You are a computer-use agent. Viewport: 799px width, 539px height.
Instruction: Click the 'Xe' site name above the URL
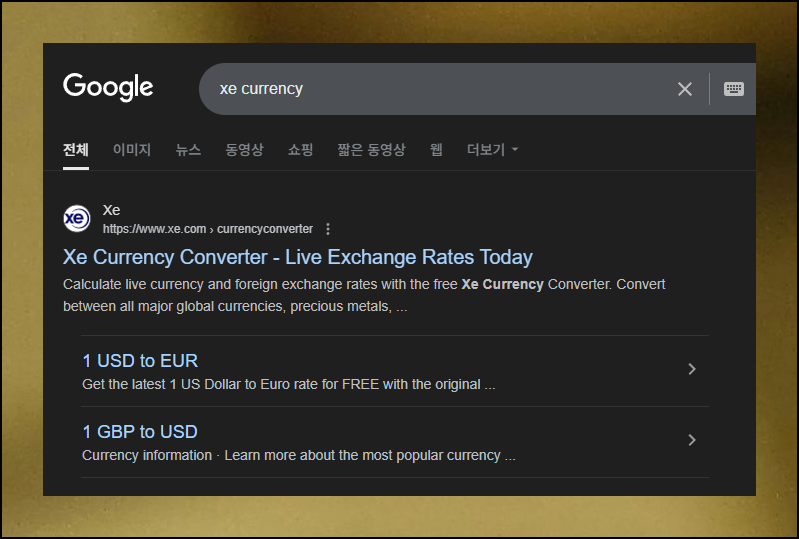point(111,210)
